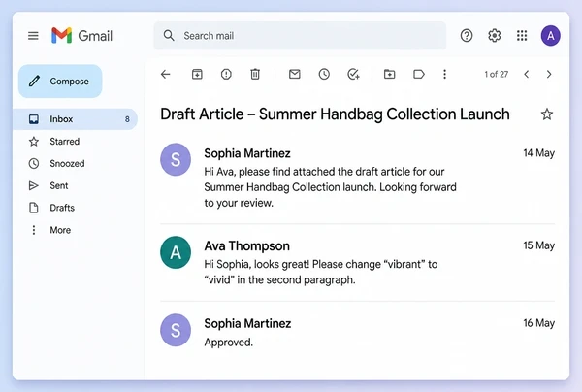Expand the 16 May Sophia Martinez message
Screen dimensions: 582x392
357,332
